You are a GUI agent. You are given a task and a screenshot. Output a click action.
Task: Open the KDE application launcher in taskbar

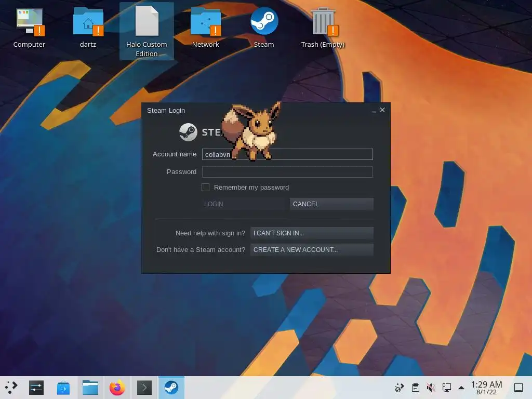11,388
